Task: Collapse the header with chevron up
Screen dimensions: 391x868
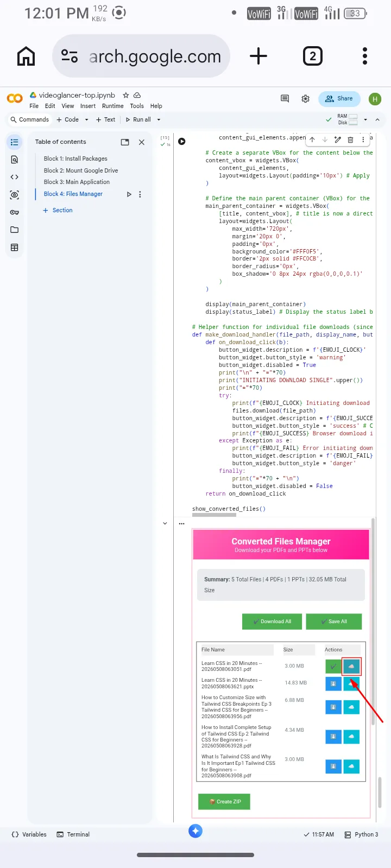Action: 377,119
